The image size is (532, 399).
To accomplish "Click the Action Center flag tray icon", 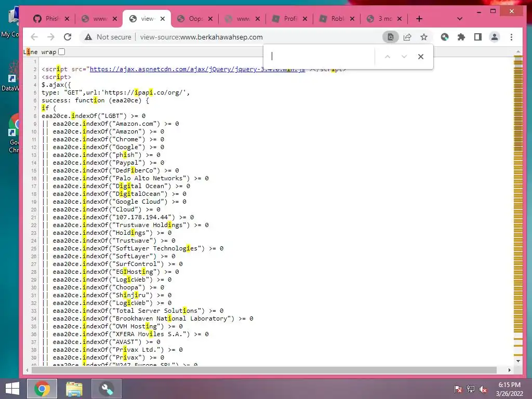I will tap(458, 389).
